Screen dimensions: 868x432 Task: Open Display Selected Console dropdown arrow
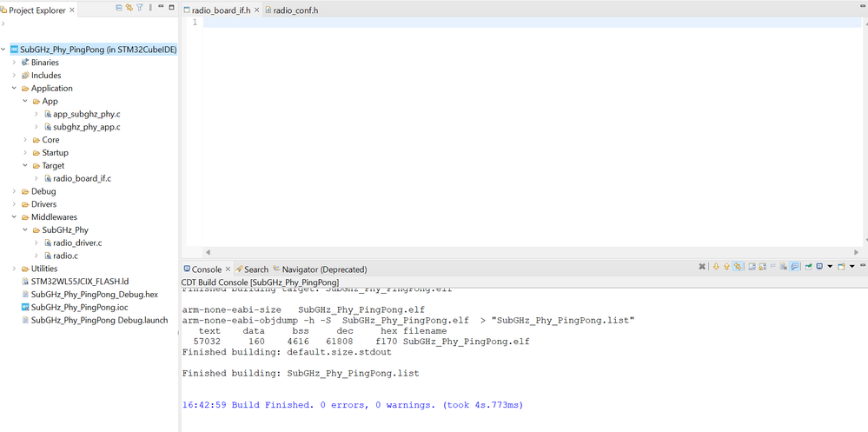pos(830,266)
